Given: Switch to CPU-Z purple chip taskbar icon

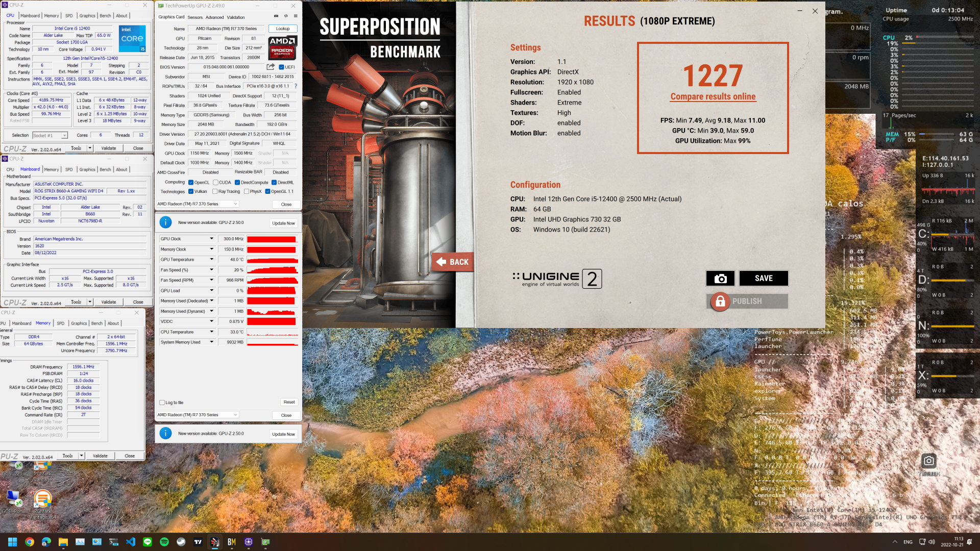Looking at the screenshot, I should click(249, 542).
